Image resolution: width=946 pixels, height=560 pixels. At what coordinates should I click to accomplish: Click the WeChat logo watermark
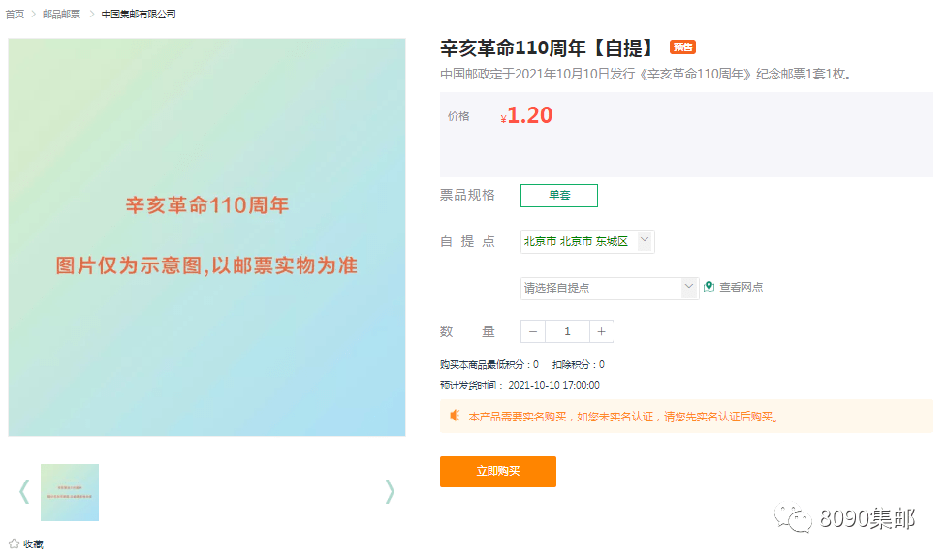click(799, 520)
